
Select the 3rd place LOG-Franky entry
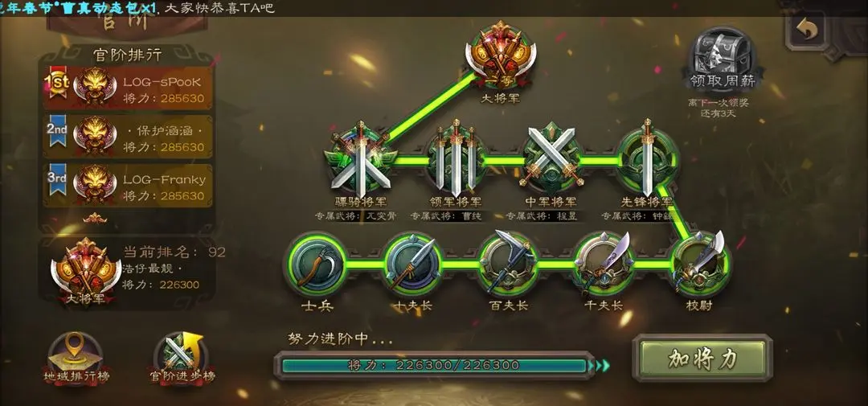click(x=127, y=185)
